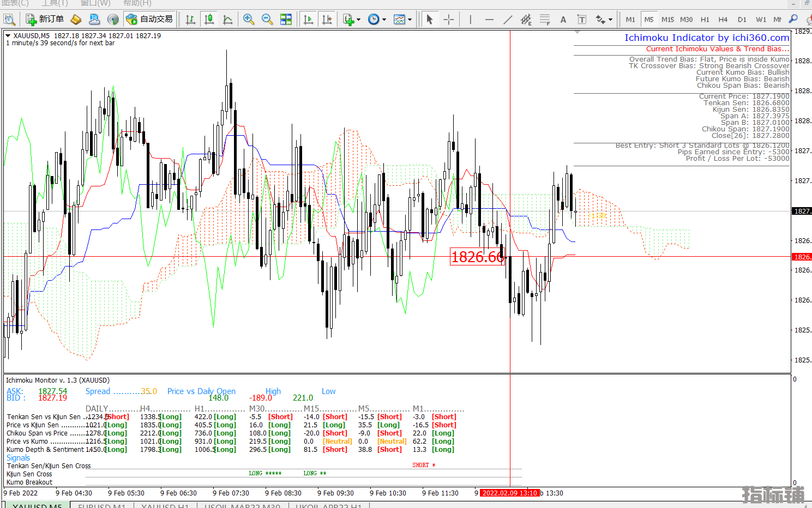Screen dimensions: 812x508
Task: Switch to the EURUSD,M1 chart tab
Action: [x=102, y=506]
